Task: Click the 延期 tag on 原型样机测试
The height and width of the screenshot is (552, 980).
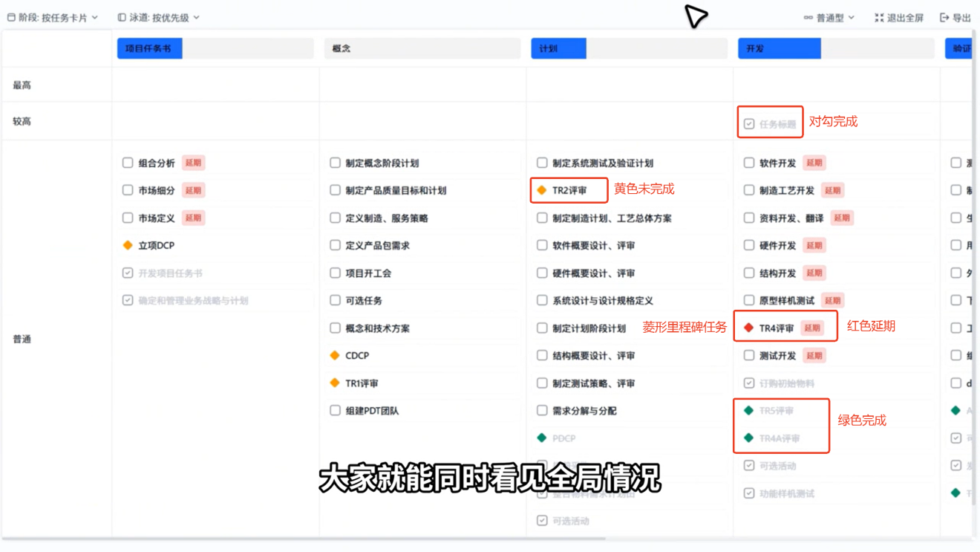Action: (x=833, y=300)
